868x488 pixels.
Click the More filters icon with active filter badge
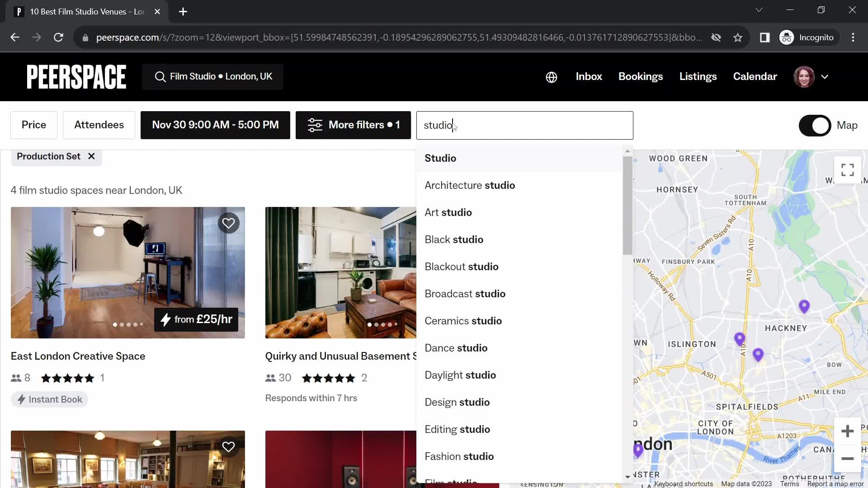[352, 125]
